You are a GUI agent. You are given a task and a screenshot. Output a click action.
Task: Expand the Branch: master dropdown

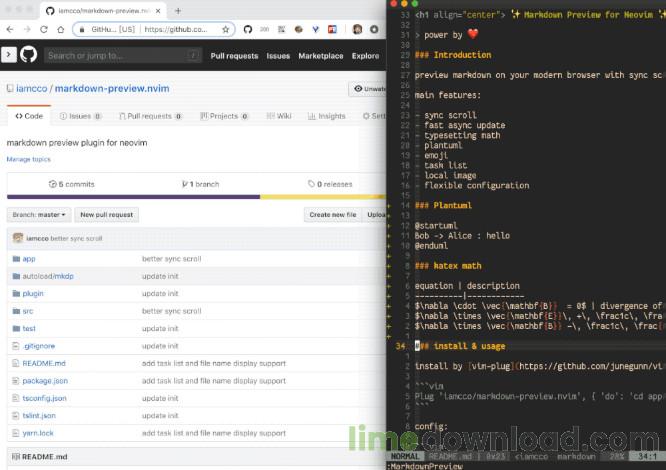pos(39,215)
